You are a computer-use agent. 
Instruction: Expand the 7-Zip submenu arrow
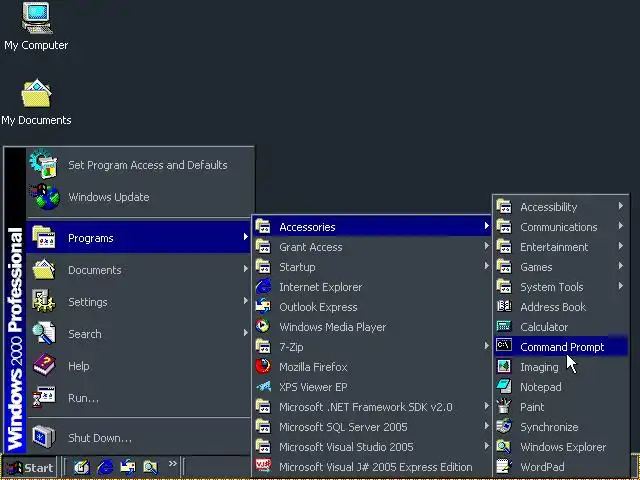click(x=486, y=346)
